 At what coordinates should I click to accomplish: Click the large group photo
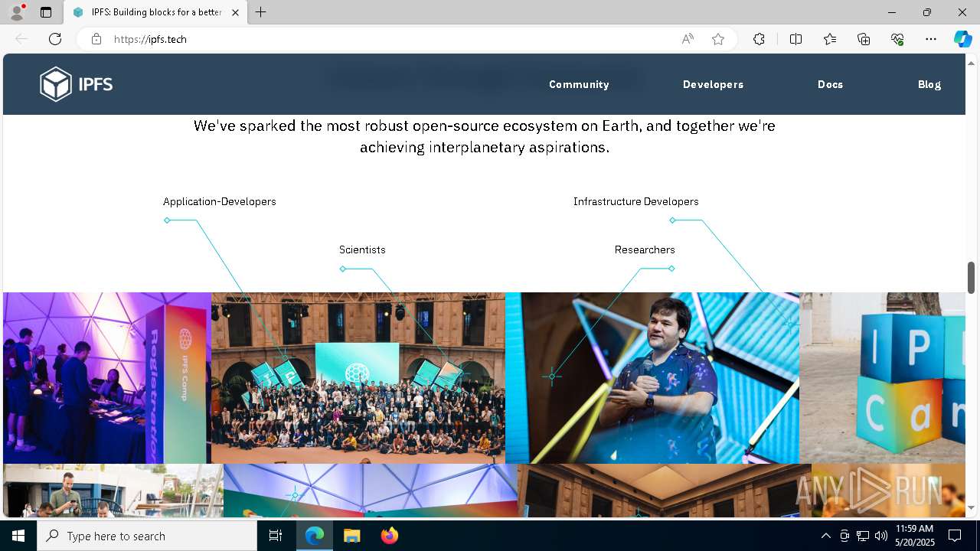358,377
